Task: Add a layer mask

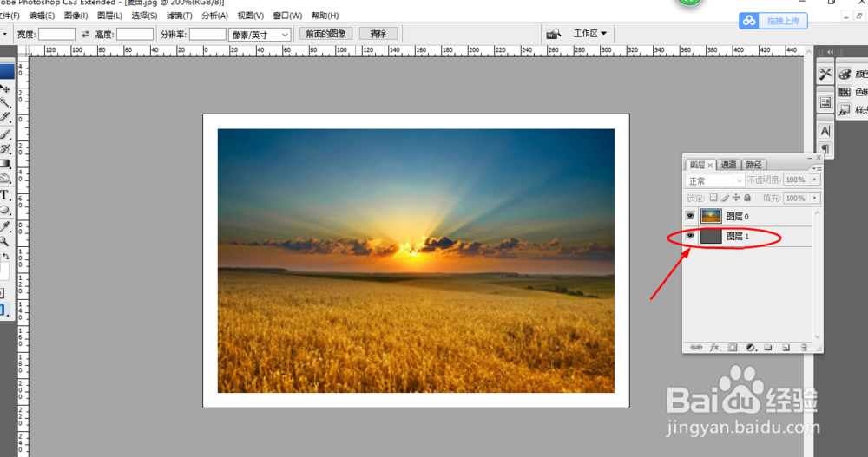Action: tap(733, 348)
